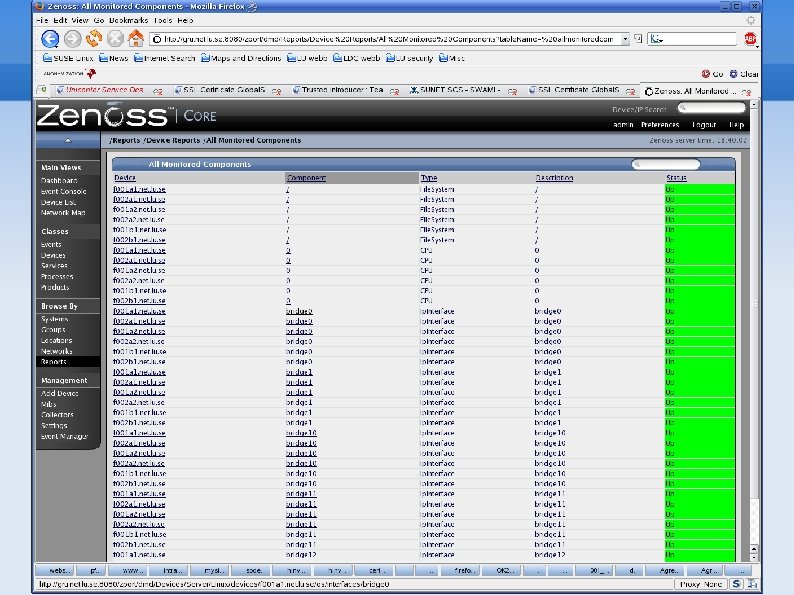Close the Unicenter Service Desk tab
Screen dimensions: 794x595
click(x=158, y=92)
